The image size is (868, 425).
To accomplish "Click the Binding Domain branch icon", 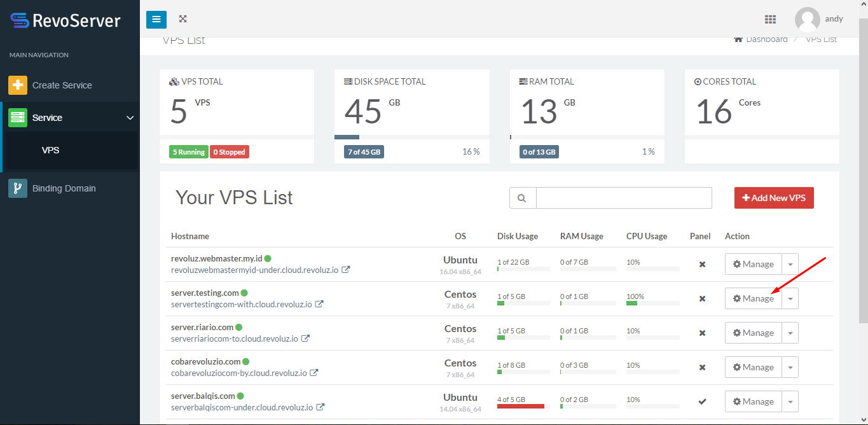I will pos(18,188).
